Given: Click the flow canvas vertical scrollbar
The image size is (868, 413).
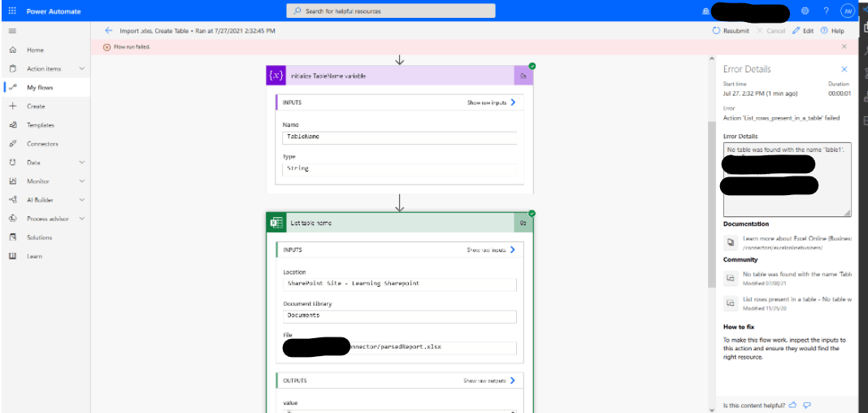Looking at the screenshot, I should (x=711, y=204).
